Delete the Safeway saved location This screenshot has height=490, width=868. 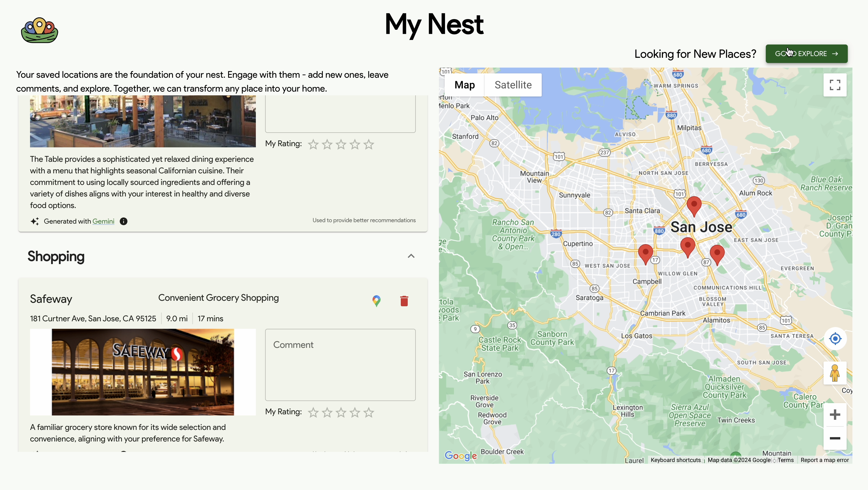404,300
